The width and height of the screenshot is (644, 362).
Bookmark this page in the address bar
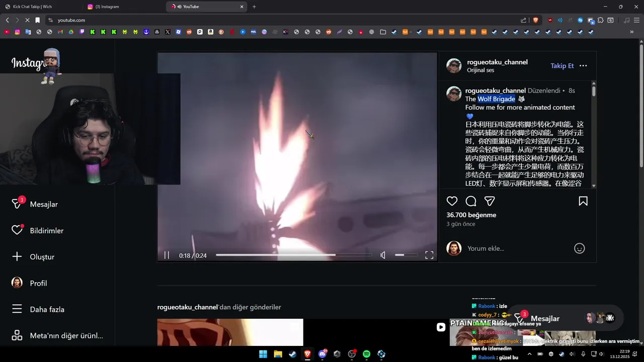[37, 20]
